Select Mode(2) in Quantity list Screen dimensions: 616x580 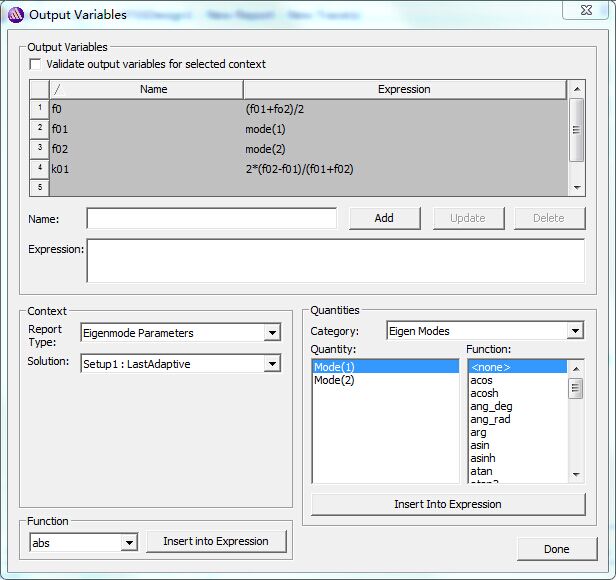pyautogui.click(x=385, y=380)
